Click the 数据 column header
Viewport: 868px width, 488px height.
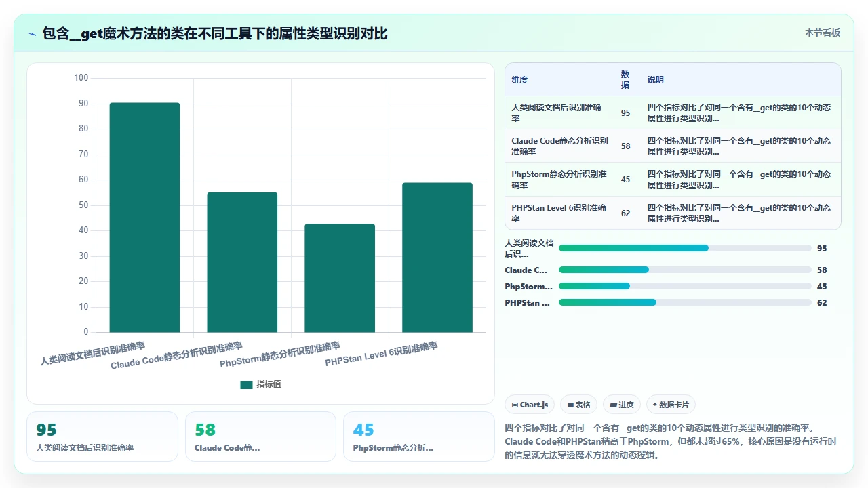coord(625,80)
